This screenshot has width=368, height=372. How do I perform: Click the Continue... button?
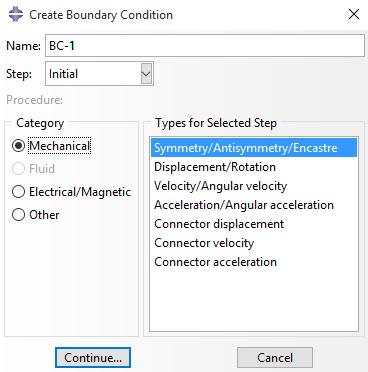coord(93,358)
